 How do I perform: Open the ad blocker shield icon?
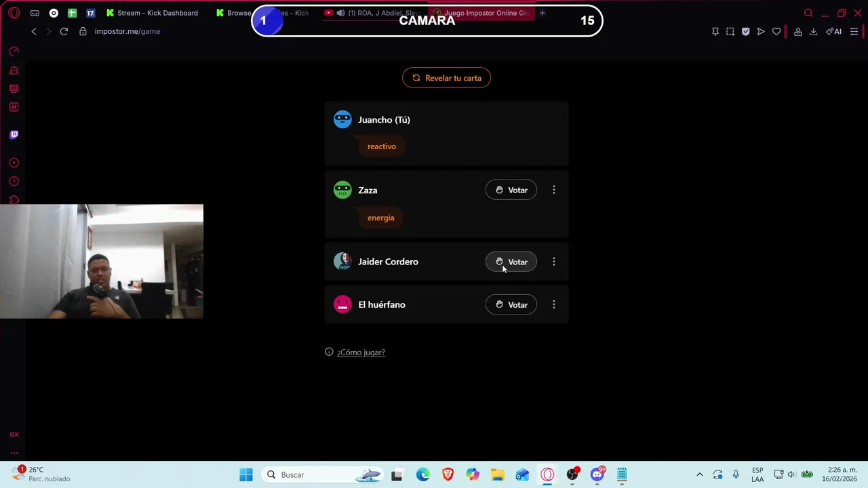(x=746, y=31)
